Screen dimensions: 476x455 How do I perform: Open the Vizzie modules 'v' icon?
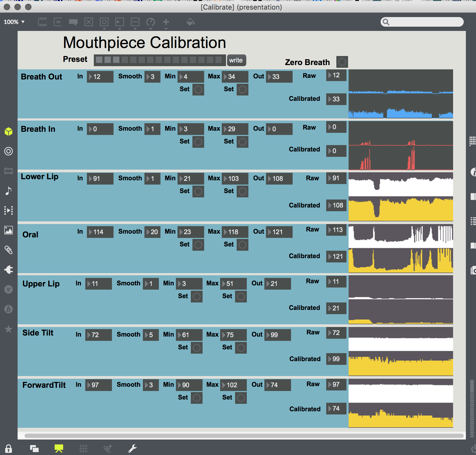click(9, 289)
